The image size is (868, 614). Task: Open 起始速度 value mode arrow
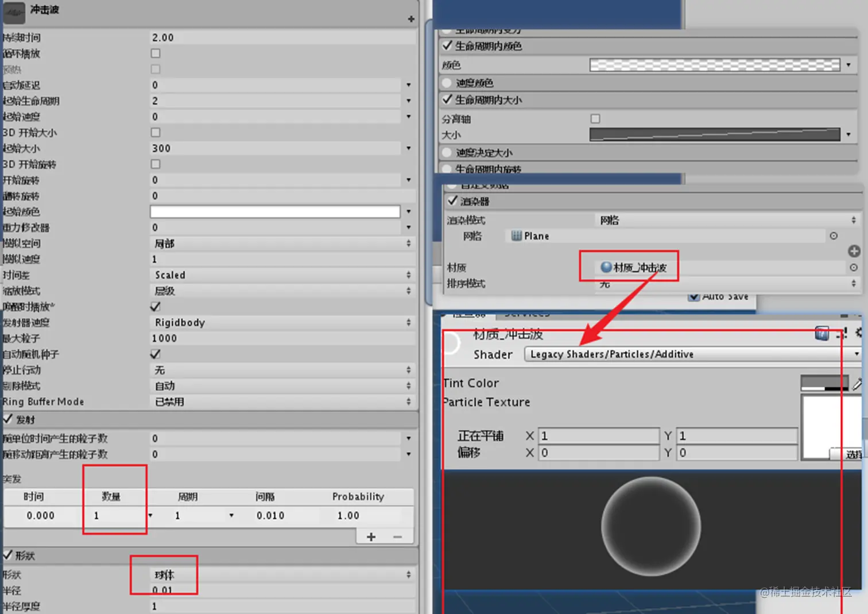click(409, 117)
